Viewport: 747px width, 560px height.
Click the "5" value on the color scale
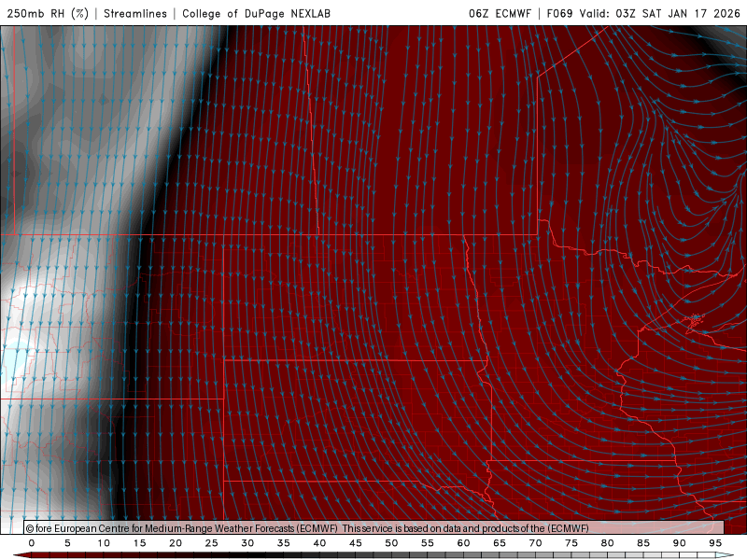(x=67, y=543)
